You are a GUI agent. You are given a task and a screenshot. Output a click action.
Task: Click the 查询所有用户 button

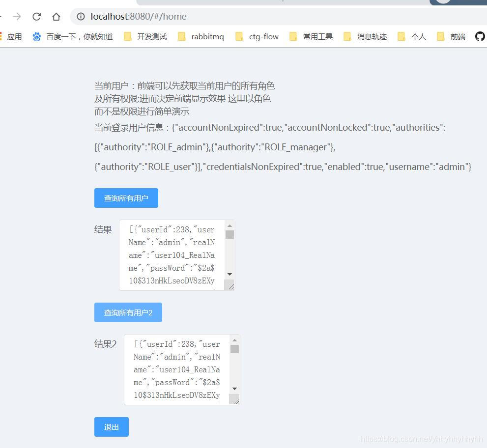[126, 198]
